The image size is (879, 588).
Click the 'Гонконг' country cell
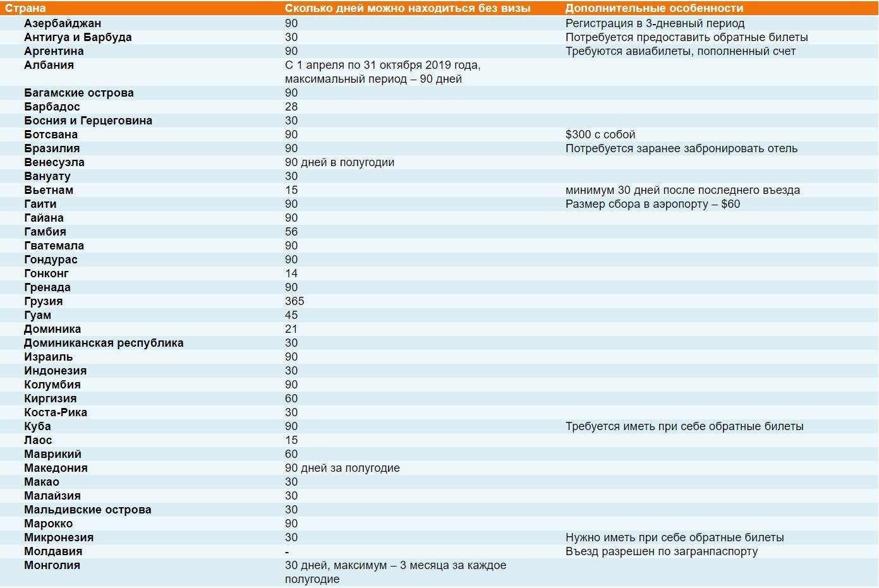[46, 273]
